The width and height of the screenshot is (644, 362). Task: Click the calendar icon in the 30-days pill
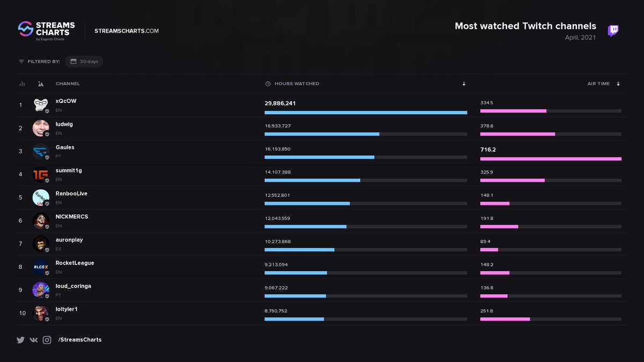[x=74, y=61]
